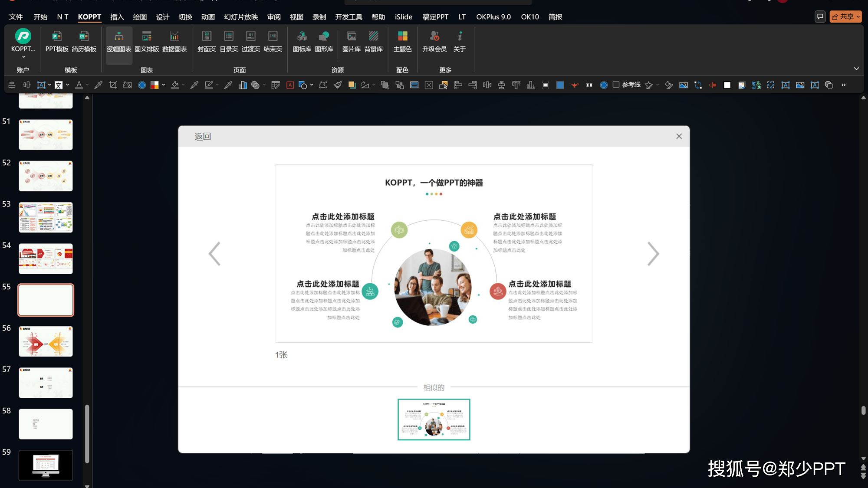Insert a 封面页 cover page
The width and height of the screenshot is (868, 488).
point(207,42)
